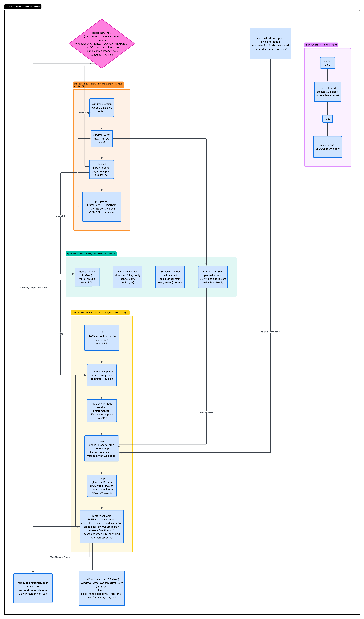
Task: Click the orange 'main thread: owns the window' group label
Action: click(x=99, y=85)
